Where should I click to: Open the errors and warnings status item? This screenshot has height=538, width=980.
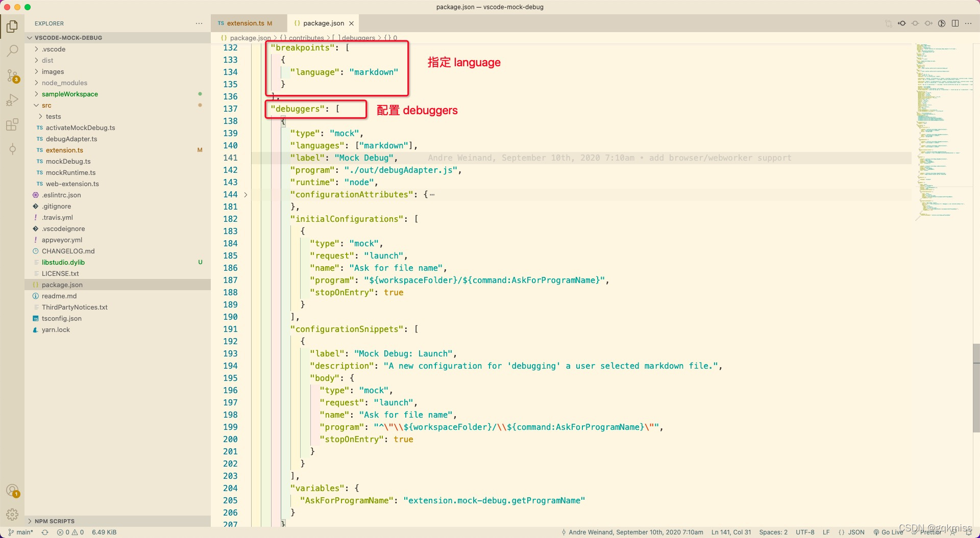(x=70, y=532)
